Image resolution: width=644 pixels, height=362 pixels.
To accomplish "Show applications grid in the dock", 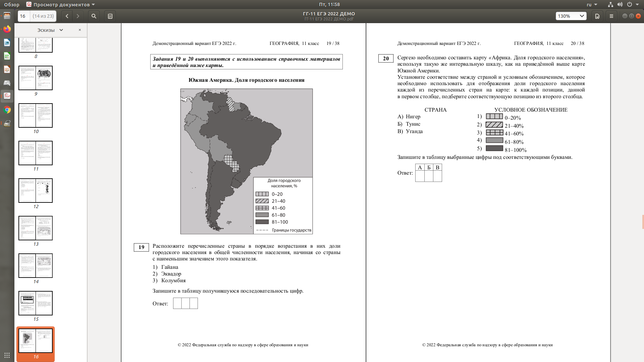I will pyautogui.click(x=7, y=355).
